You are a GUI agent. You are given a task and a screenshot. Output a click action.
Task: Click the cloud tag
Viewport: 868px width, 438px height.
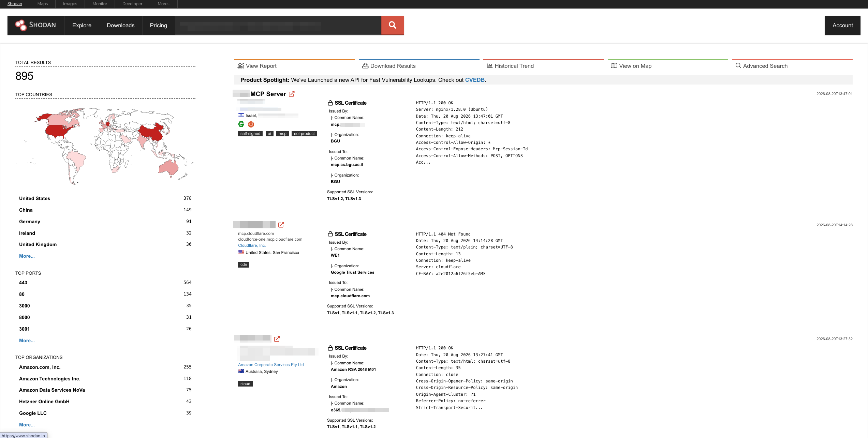[245, 384]
